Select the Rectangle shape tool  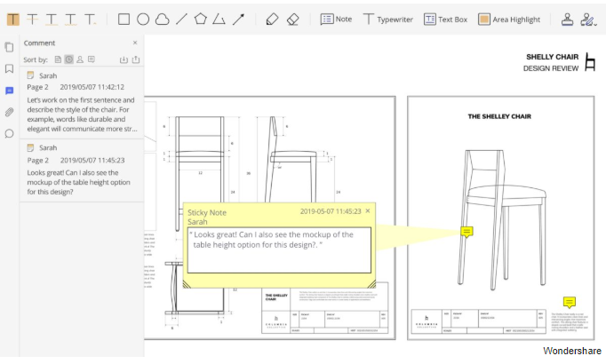click(124, 19)
